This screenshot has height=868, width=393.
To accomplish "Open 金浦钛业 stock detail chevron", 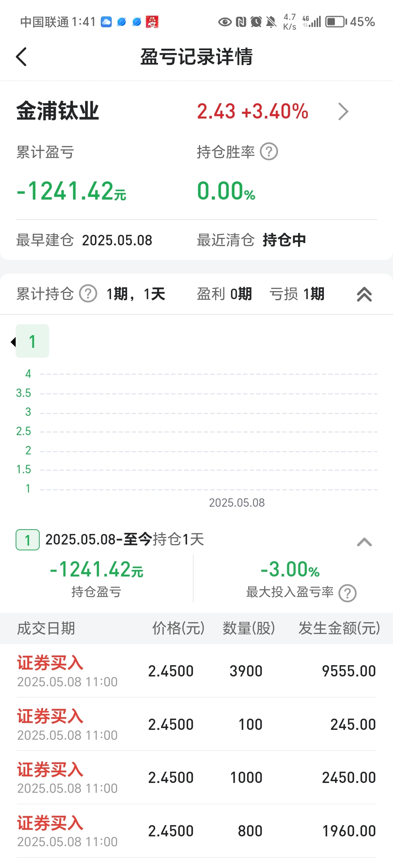I will pos(343,111).
